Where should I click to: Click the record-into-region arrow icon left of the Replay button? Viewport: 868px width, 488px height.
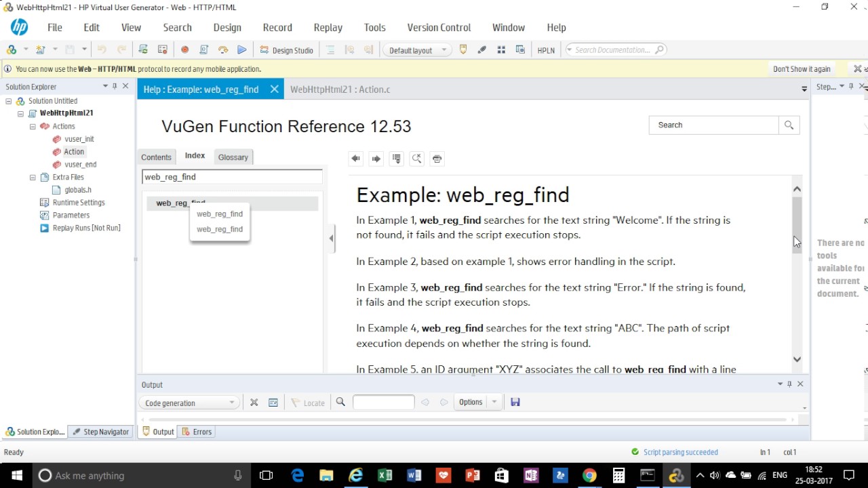coord(223,49)
